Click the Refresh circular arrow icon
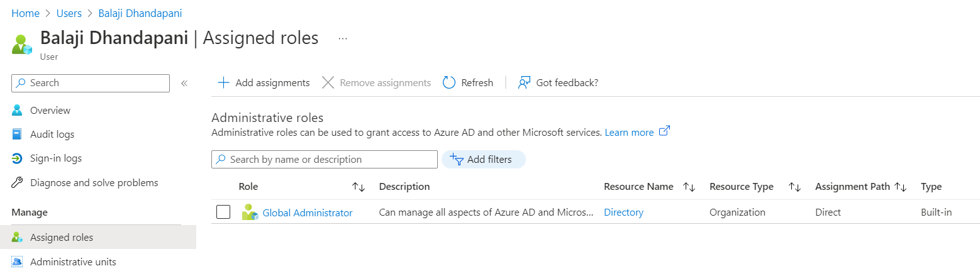The height and width of the screenshot is (276, 980). pos(449,82)
